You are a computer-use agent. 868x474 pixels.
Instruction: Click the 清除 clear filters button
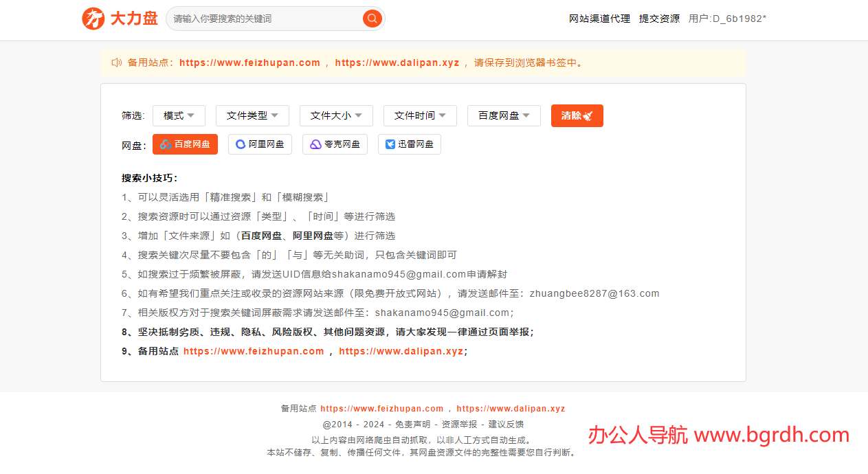(x=577, y=115)
